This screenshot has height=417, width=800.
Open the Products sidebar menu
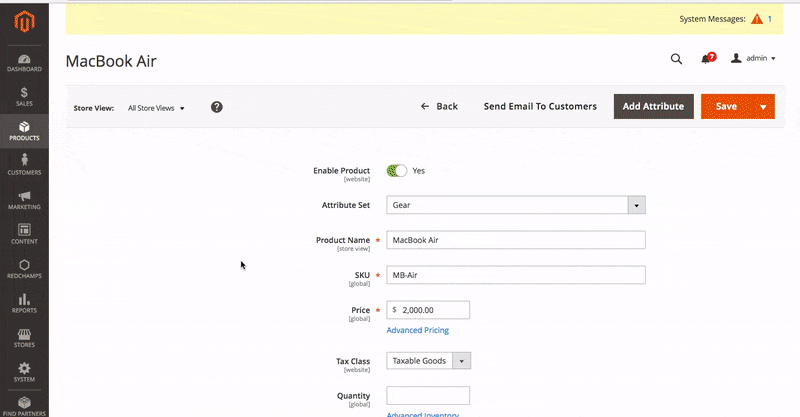[24, 131]
